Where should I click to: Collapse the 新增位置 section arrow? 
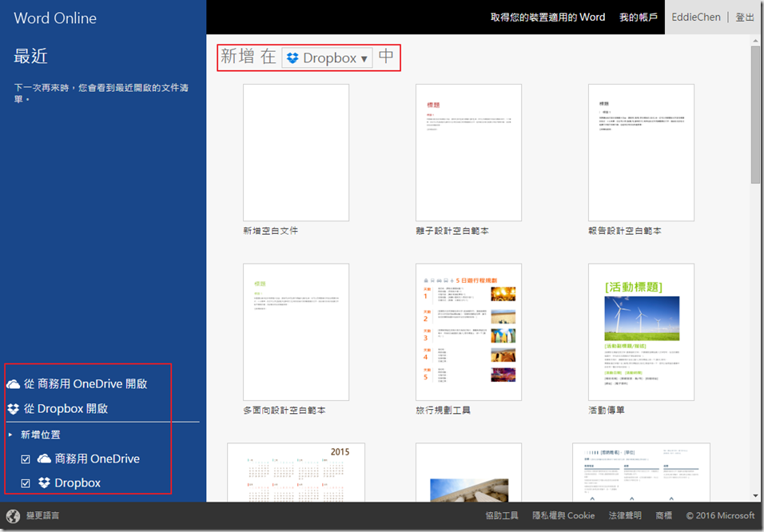[10, 435]
